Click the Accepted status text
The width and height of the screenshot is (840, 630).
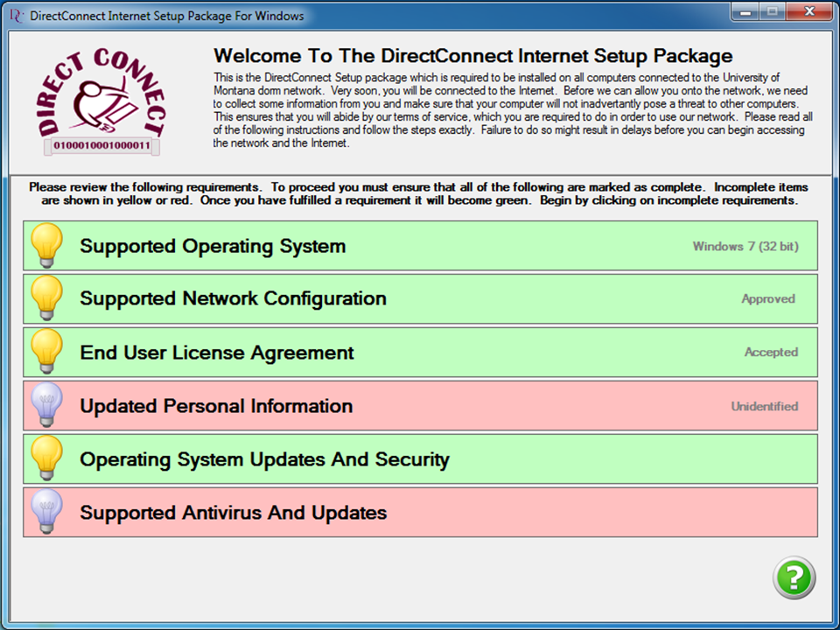click(x=771, y=352)
